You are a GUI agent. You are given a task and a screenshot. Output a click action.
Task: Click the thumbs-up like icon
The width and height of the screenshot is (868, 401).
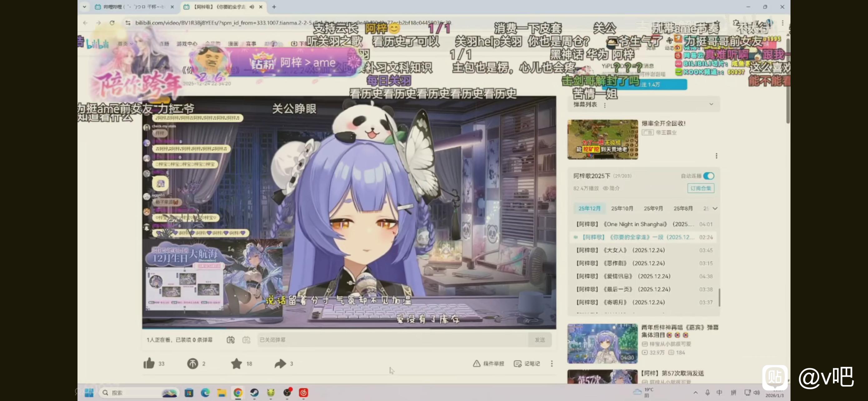(149, 363)
